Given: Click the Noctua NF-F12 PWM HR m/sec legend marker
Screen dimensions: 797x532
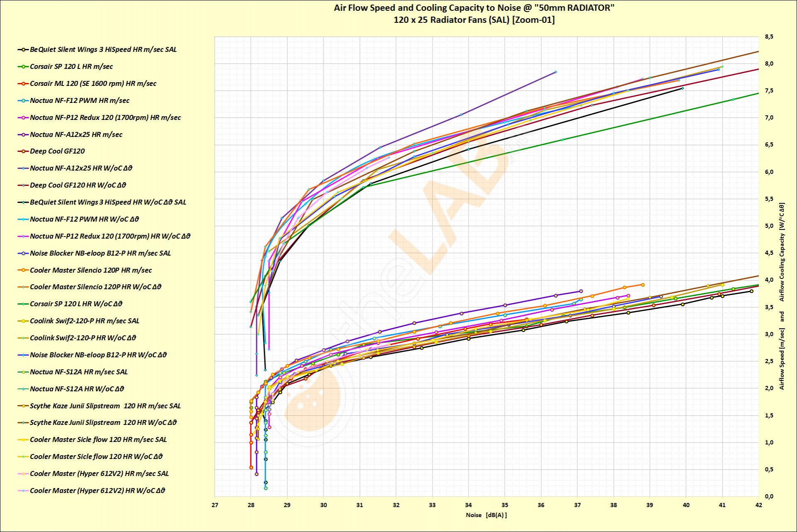Looking at the screenshot, I should coord(23,100).
